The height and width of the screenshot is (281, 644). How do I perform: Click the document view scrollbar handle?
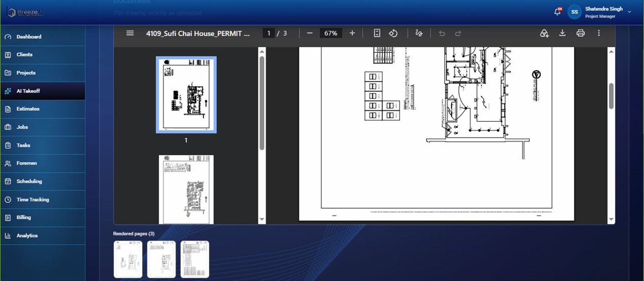click(611, 96)
